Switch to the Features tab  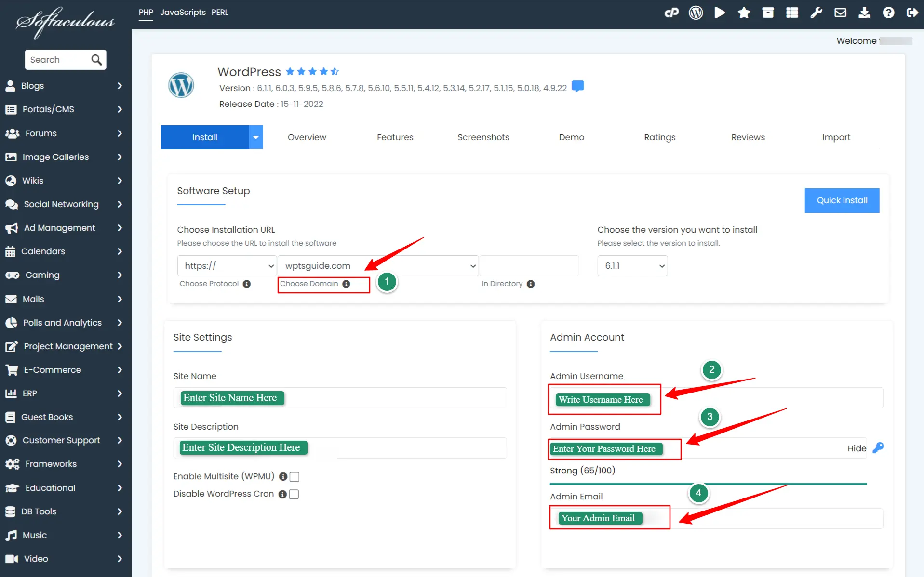tap(395, 137)
